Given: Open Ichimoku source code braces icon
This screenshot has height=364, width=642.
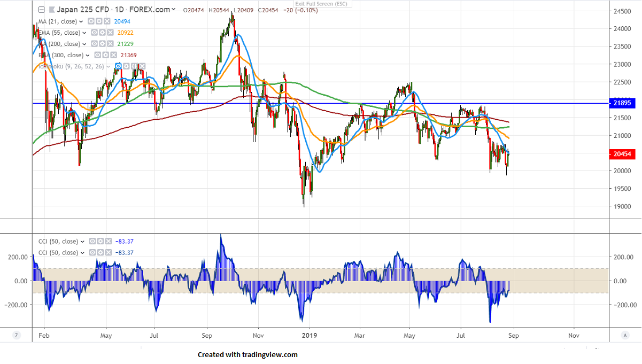Looking at the screenshot, I should (x=134, y=66).
